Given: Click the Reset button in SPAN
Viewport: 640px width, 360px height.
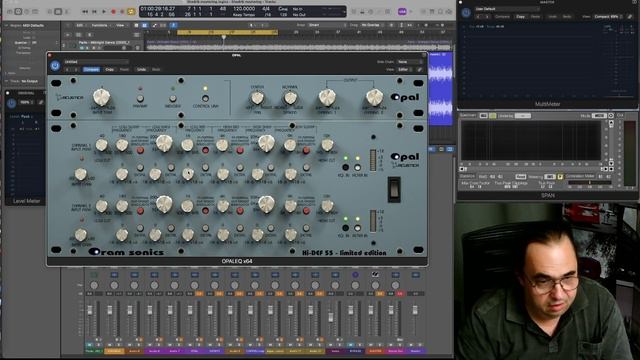Looking at the screenshot, I should (520, 177).
